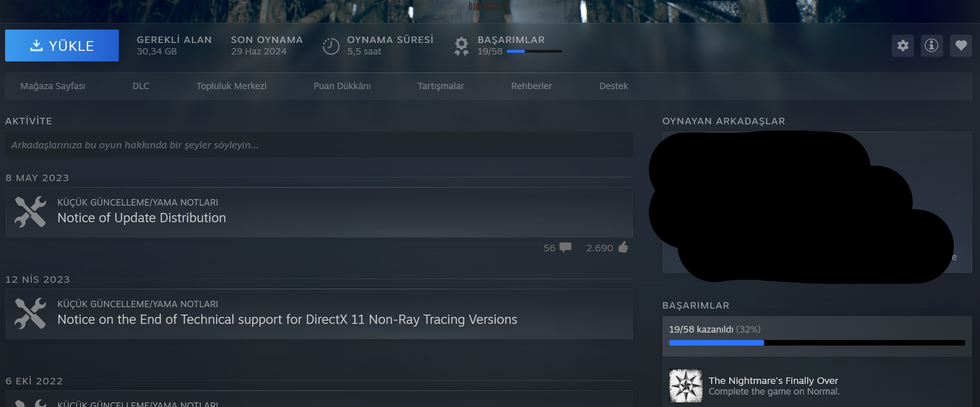Open Rehberler tab

pos(532,86)
